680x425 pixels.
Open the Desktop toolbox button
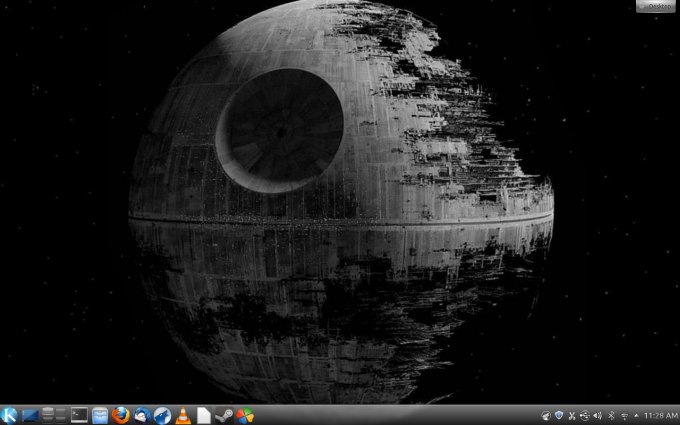(x=655, y=6)
